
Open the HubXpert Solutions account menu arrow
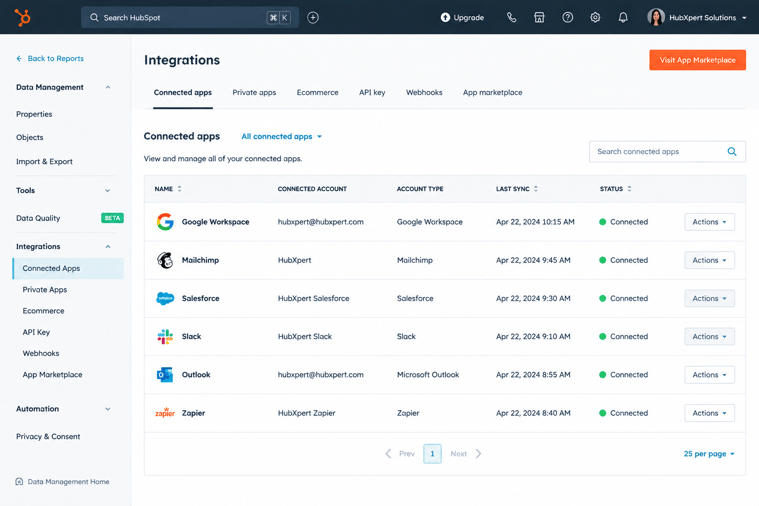pos(744,18)
